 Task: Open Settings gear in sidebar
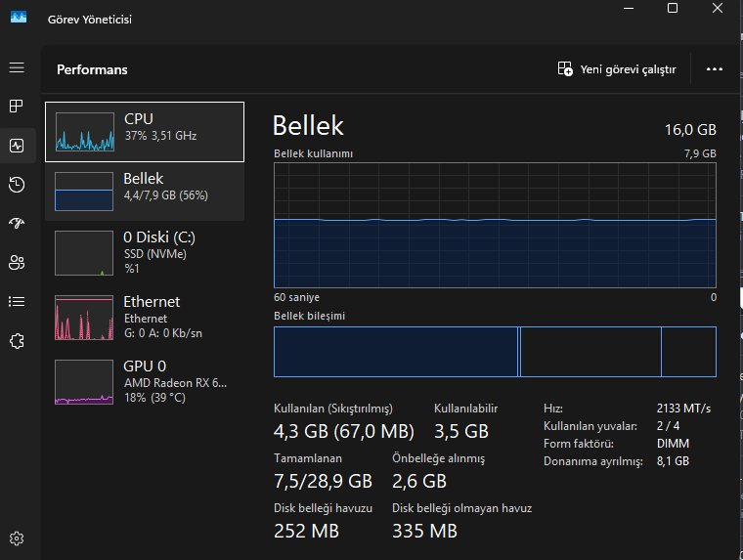(x=17, y=538)
